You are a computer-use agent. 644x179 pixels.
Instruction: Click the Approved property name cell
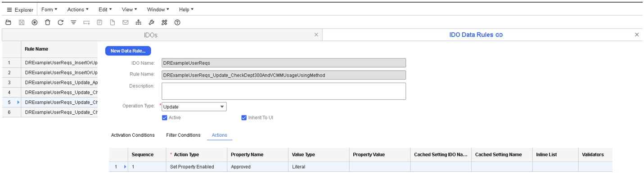(258, 167)
